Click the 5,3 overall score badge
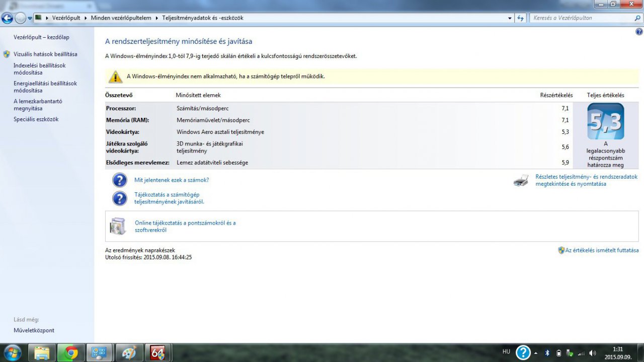The width and height of the screenshot is (644, 362). tap(605, 121)
